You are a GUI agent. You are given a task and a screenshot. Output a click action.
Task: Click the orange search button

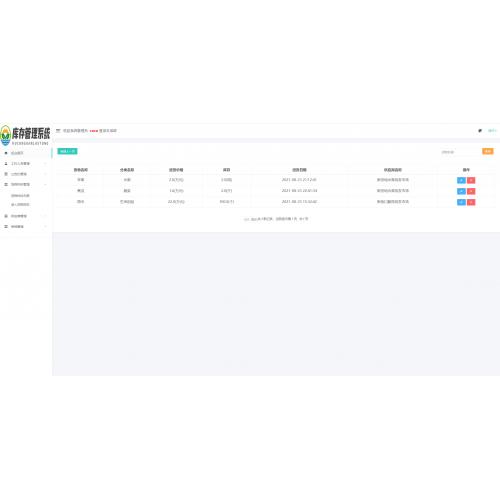click(x=488, y=151)
